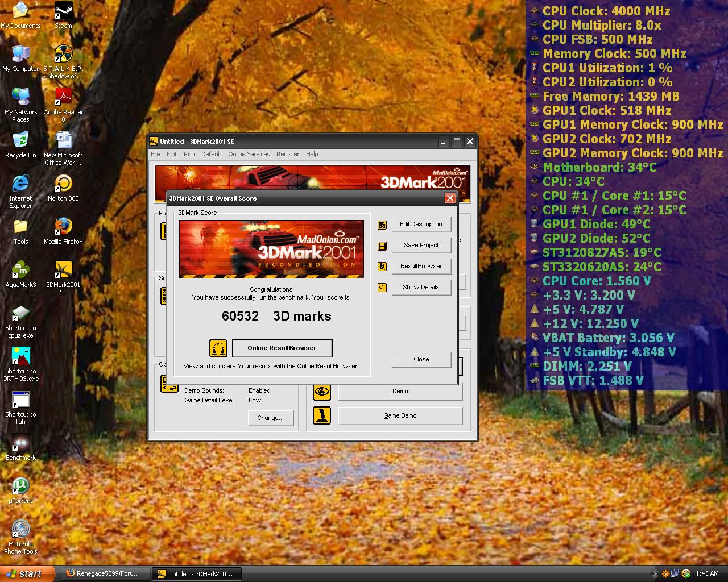Click the Save Project button

tap(421, 245)
